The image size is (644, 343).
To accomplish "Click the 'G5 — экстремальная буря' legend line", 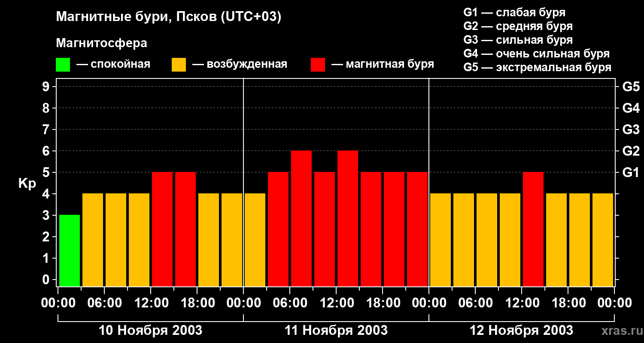I will [538, 68].
